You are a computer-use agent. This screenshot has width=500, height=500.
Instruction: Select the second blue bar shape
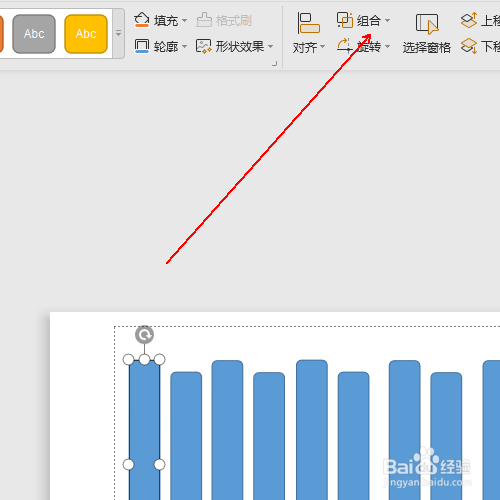click(x=186, y=436)
